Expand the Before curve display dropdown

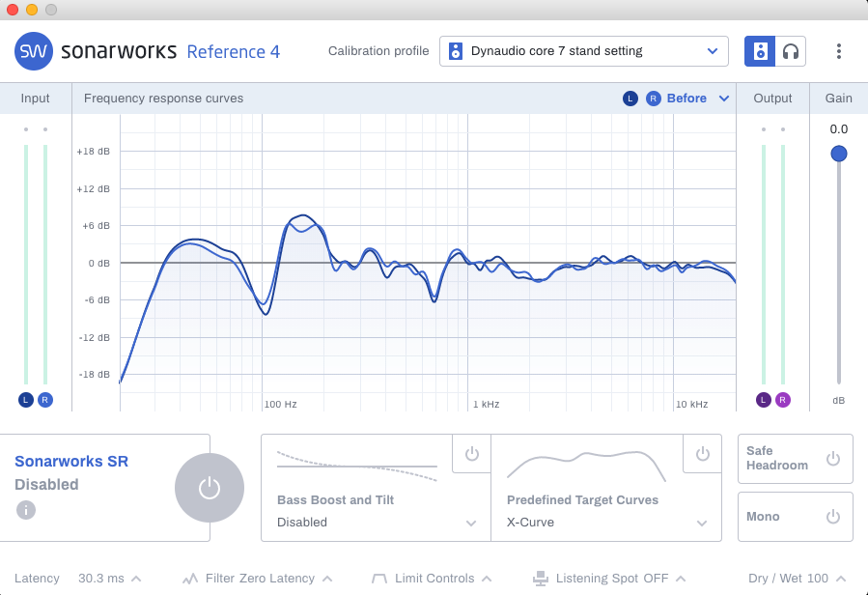point(724,99)
